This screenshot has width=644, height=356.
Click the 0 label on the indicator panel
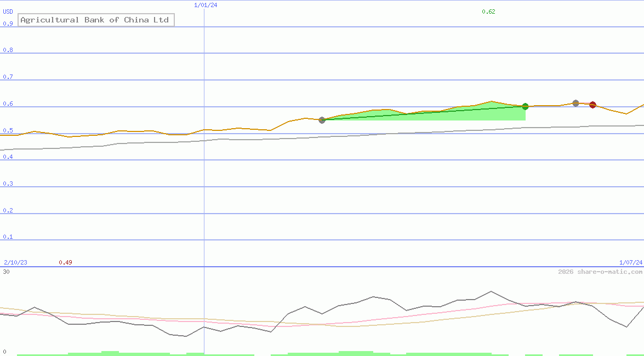5,352
